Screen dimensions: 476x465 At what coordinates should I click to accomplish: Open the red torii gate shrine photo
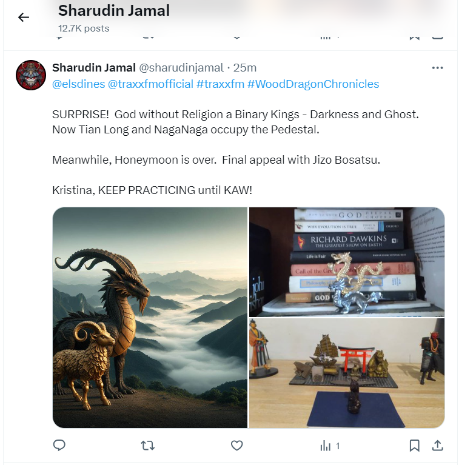[x=347, y=373]
